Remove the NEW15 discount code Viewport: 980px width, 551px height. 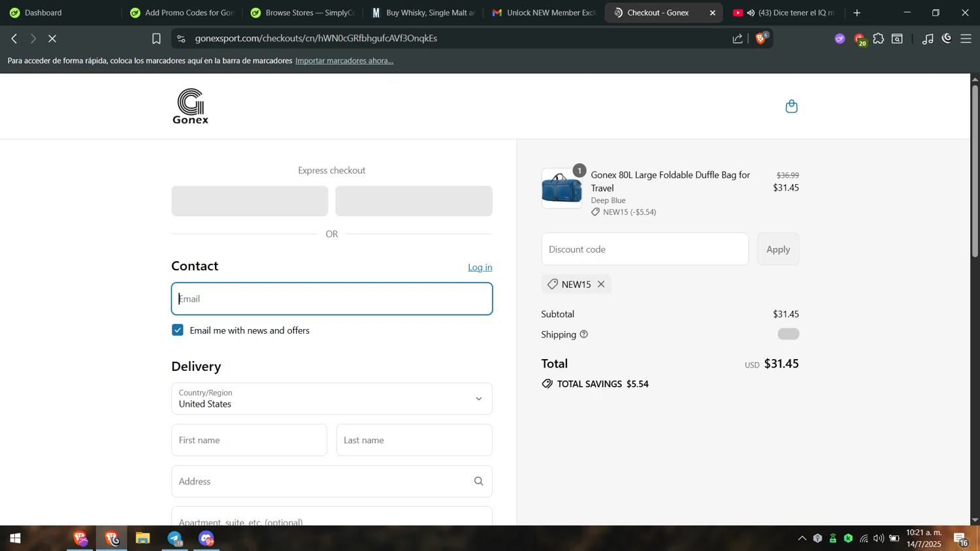601,284
